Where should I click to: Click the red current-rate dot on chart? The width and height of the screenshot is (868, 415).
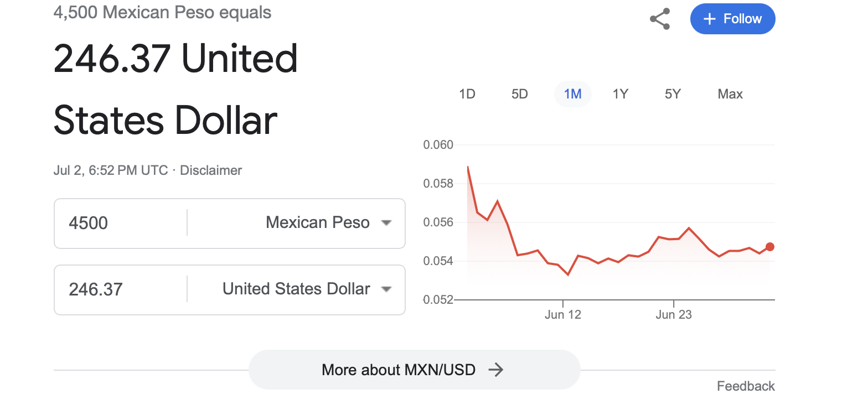click(x=769, y=247)
